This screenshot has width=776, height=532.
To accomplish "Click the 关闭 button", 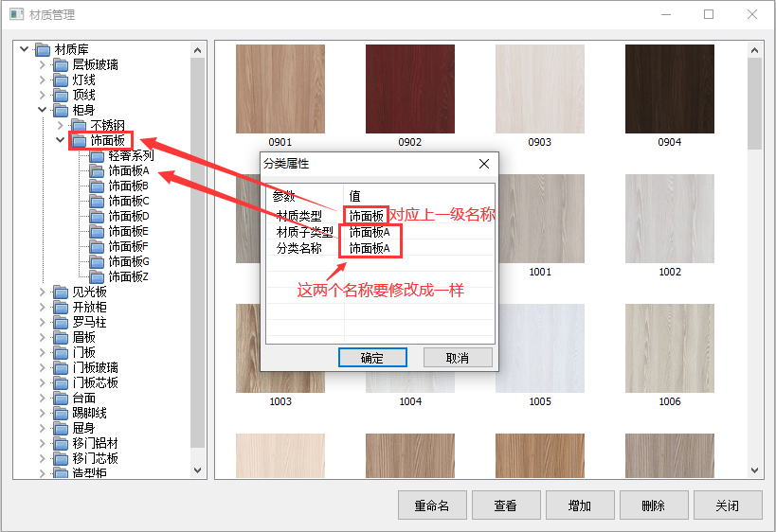I will 728,505.
